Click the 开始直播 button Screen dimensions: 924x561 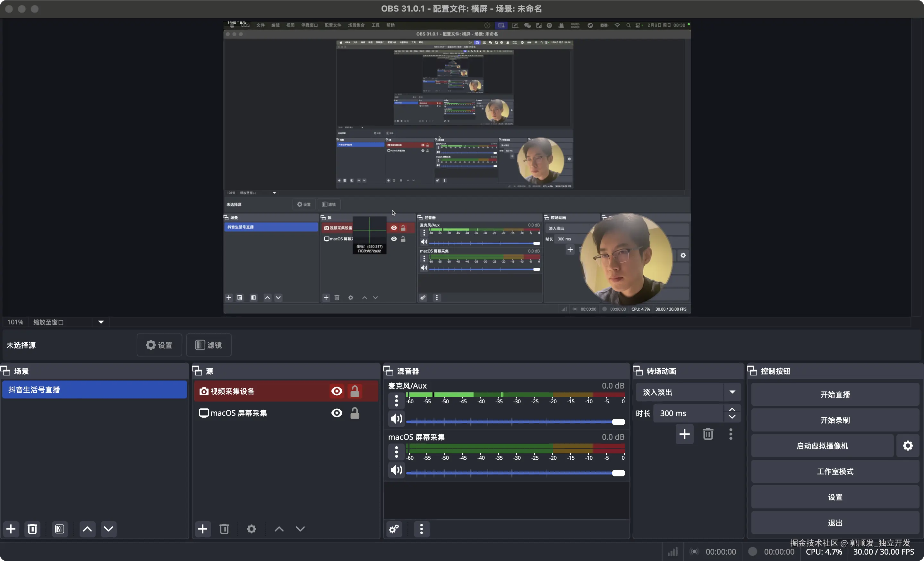(x=835, y=394)
